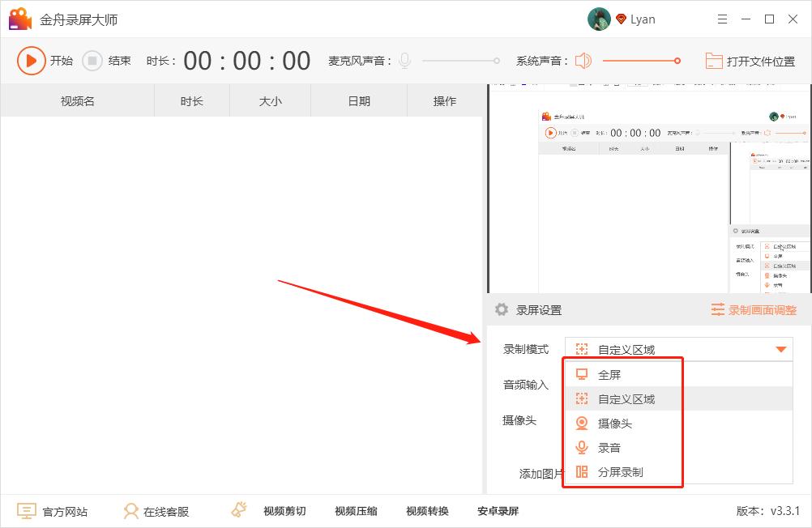Click the microphone icon beside 麦克风声音
Screen dimensions: 812x528
tap(404, 60)
